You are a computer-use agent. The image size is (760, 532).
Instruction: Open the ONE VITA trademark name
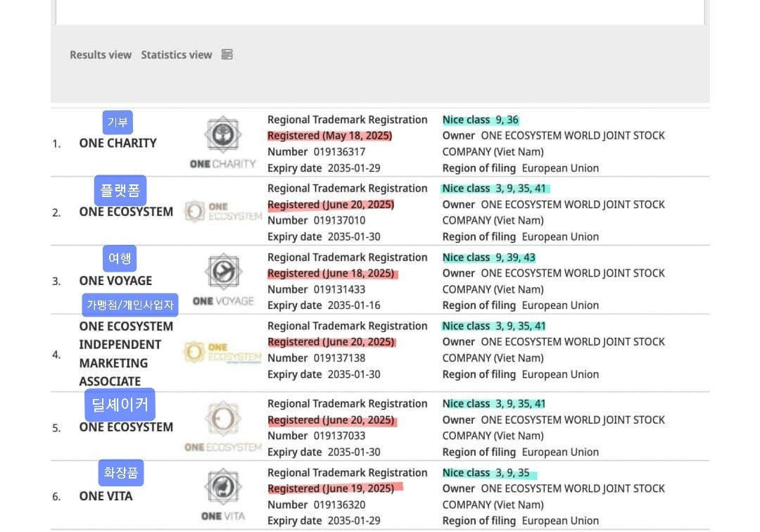point(106,496)
